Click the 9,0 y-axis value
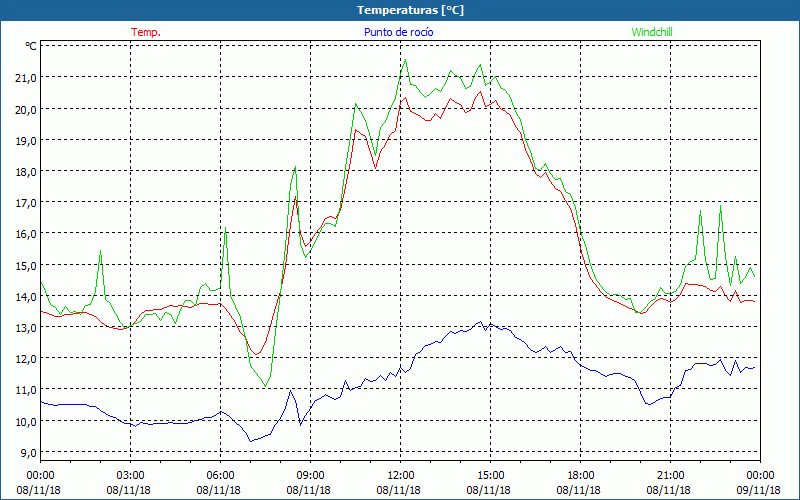Viewport: 800px width, 500px height. pyautogui.click(x=29, y=453)
